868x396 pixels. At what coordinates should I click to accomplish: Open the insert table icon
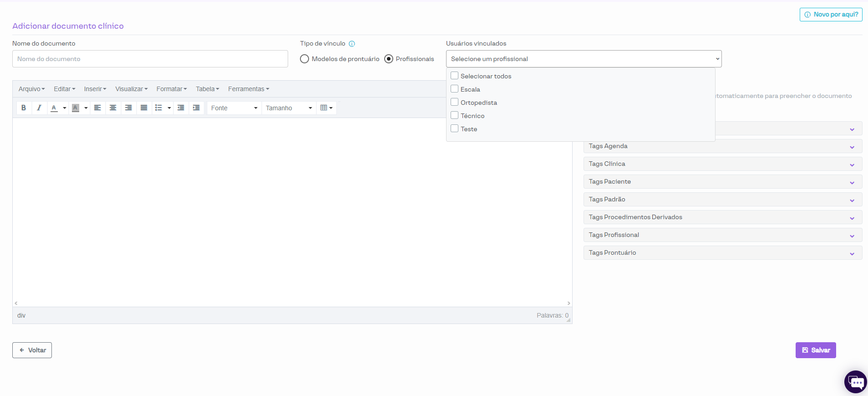tap(326, 108)
